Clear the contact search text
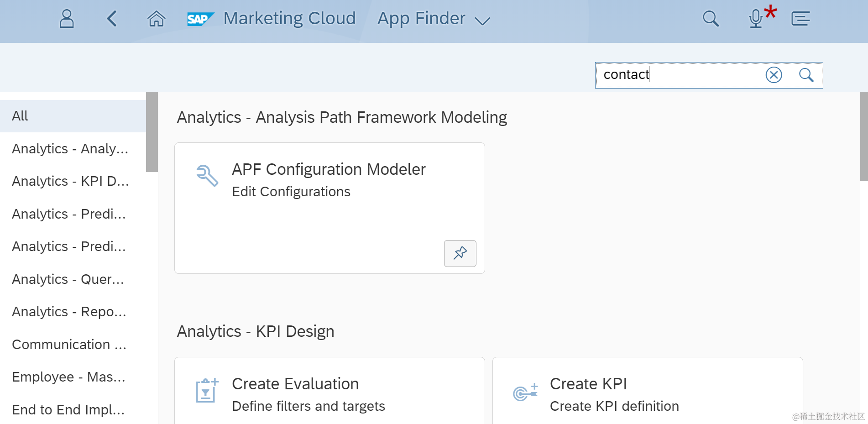 click(x=774, y=75)
